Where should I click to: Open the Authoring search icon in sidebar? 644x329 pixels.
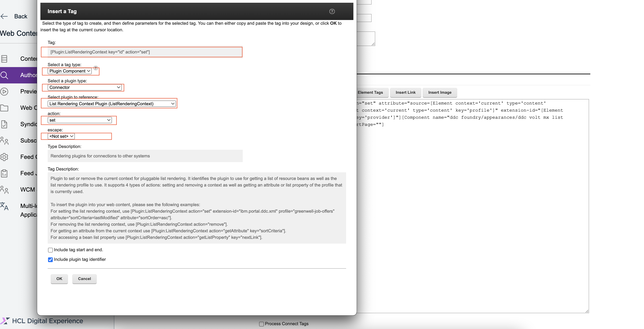[5, 75]
